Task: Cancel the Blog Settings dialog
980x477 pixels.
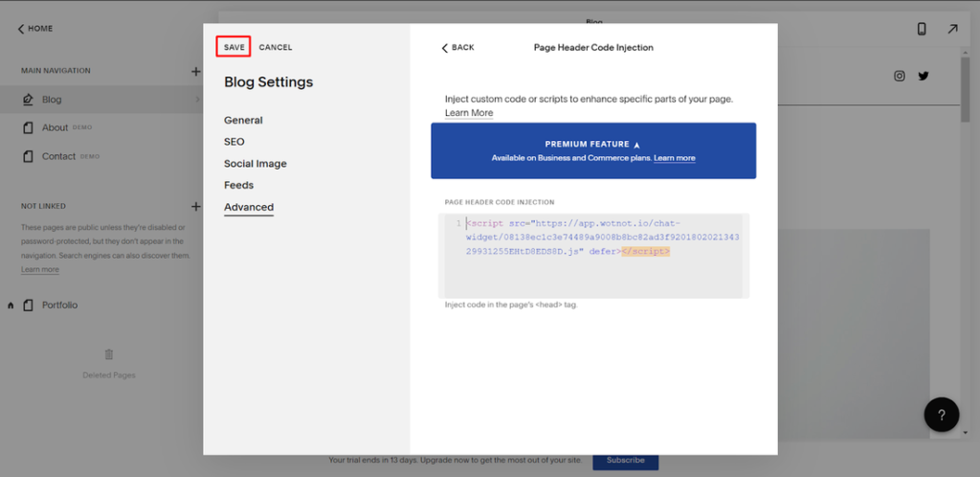Action: click(x=276, y=47)
